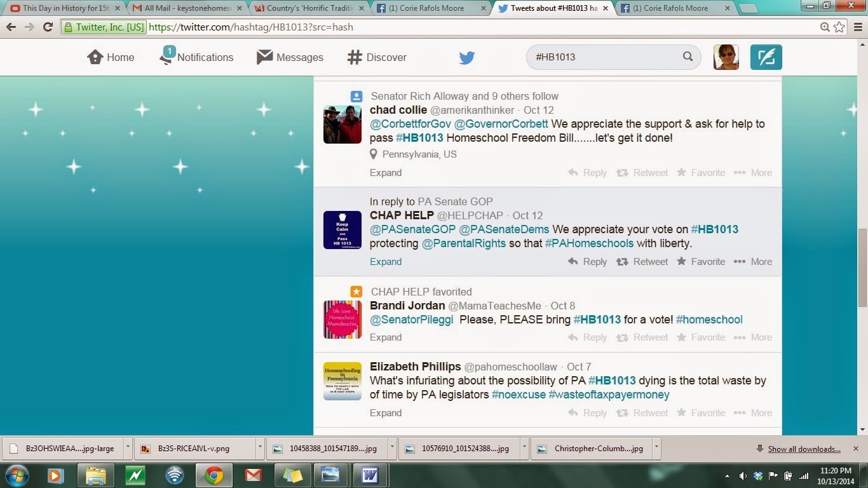868x488 pixels.
Task: Open Brandi Jordan's profile picture
Action: click(342, 320)
